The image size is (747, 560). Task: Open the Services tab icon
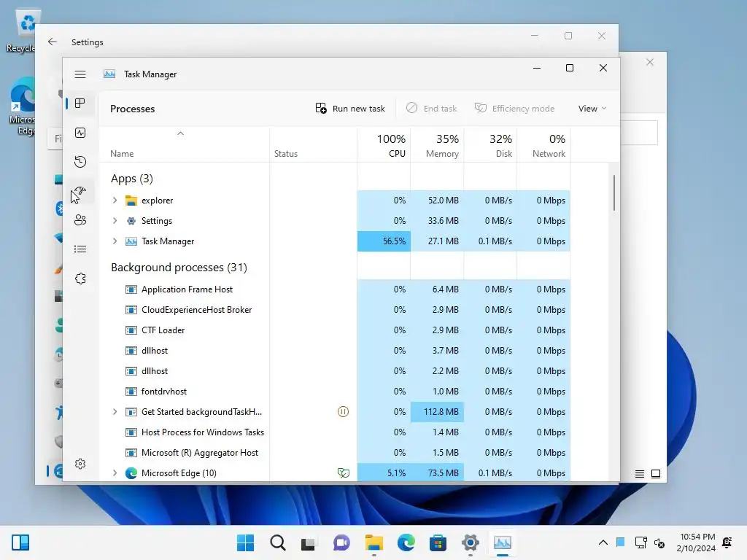pyautogui.click(x=80, y=279)
